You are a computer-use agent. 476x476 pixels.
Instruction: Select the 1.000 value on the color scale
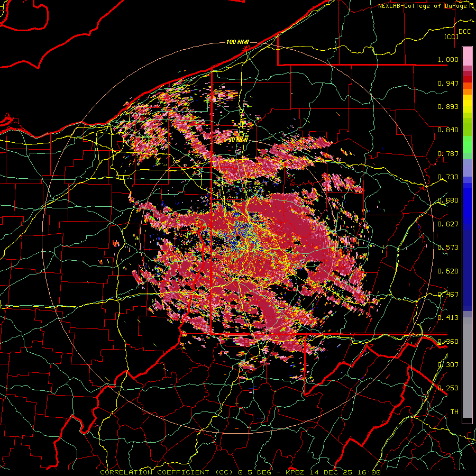[x=448, y=59]
